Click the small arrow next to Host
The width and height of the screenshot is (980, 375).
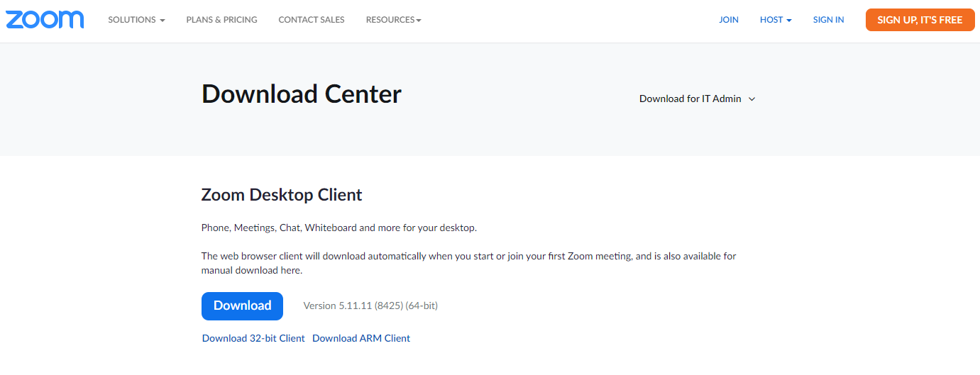click(789, 21)
